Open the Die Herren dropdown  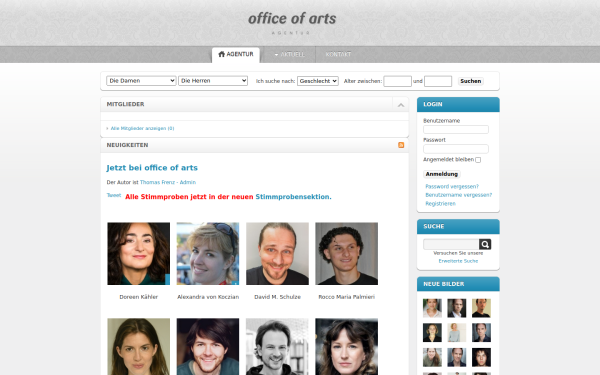pos(213,81)
